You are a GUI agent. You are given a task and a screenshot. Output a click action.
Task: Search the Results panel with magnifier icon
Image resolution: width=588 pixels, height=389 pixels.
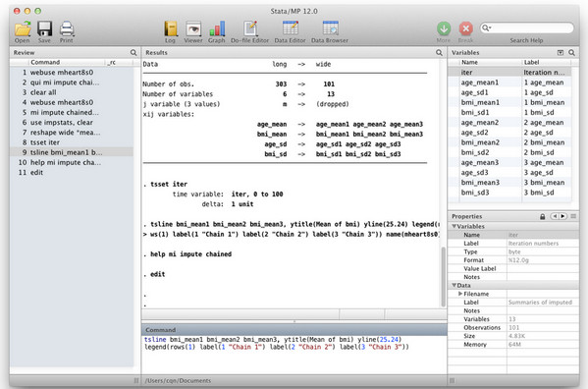point(439,52)
